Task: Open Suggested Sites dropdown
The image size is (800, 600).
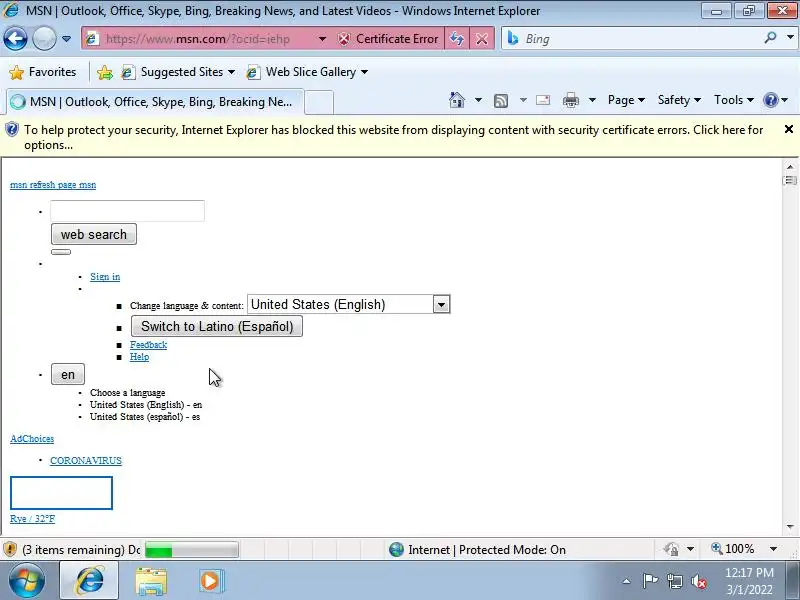Action: tap(179, 72)
